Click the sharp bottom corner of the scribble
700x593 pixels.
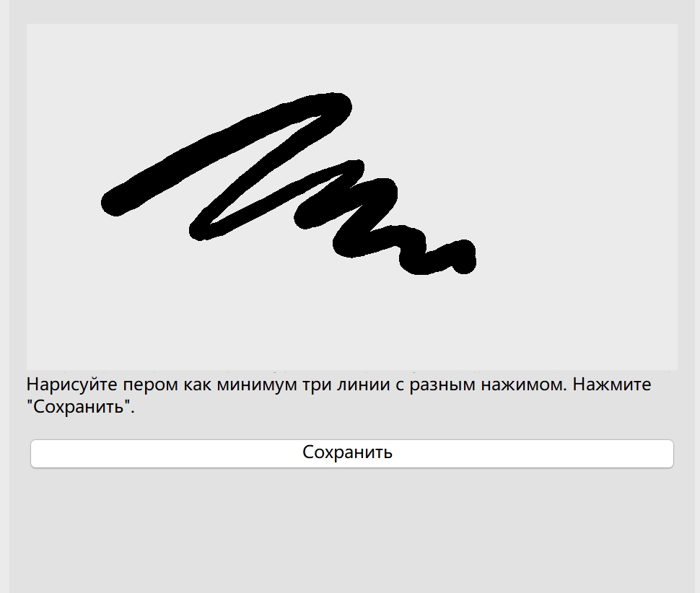(x=200, y=230)
